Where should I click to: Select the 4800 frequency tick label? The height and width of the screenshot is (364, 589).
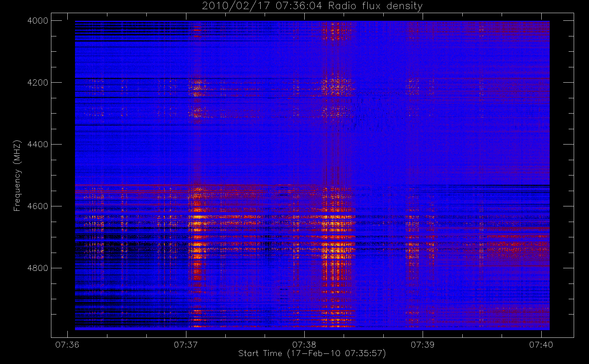(x=38, y=268)
